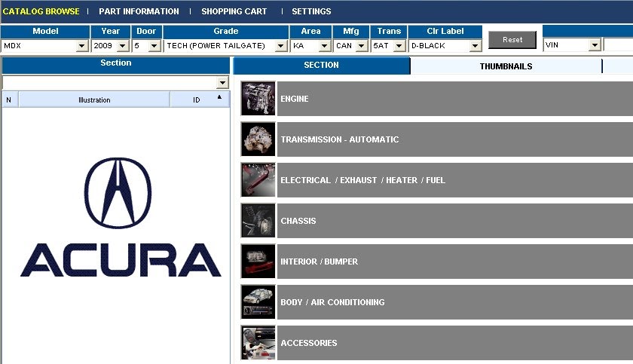Image resolution: width=633 pixels, height=364 pixels.
Task: Click the Acura logo image
Action: 121,218
